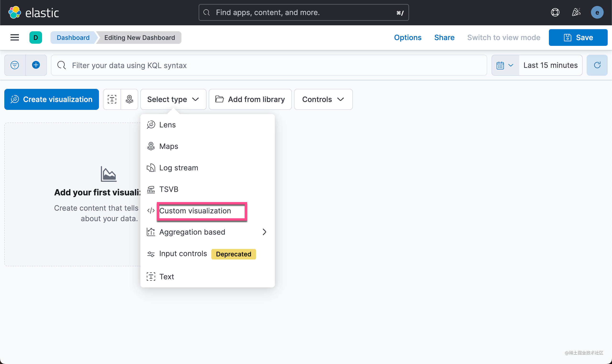Open the hamburger navigation menu
This screenshot has width=612, height=364.
pos(15,37)
